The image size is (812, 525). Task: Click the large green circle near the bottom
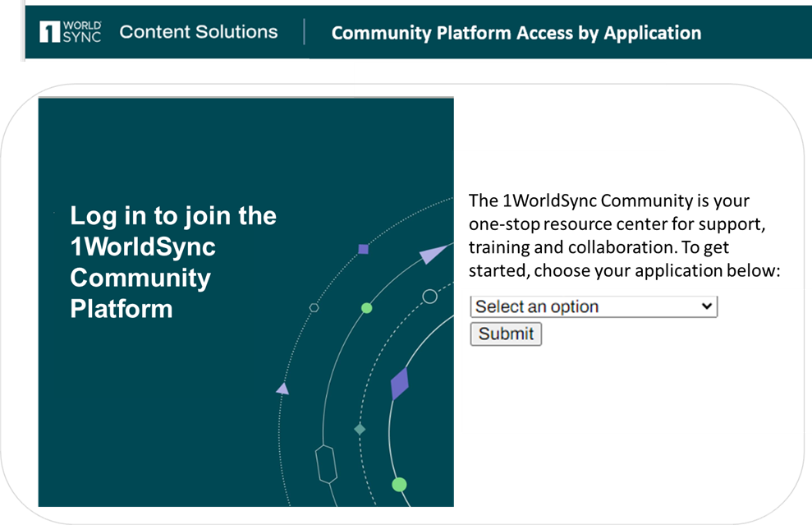pos(399,483)
